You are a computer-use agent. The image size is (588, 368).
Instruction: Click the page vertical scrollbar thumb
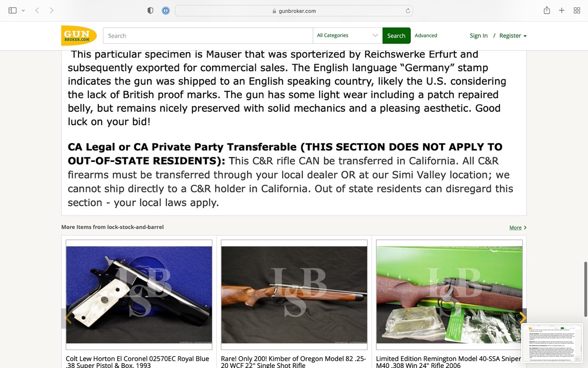coord(585,289)
